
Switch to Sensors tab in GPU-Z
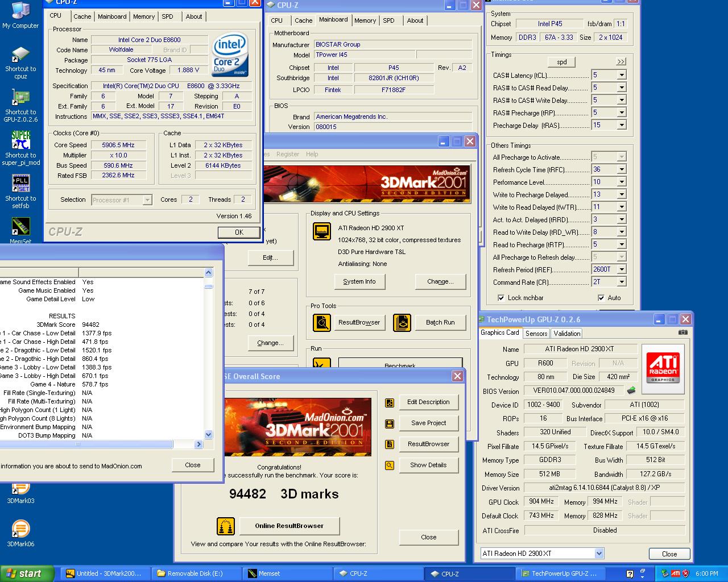point(536,334)
